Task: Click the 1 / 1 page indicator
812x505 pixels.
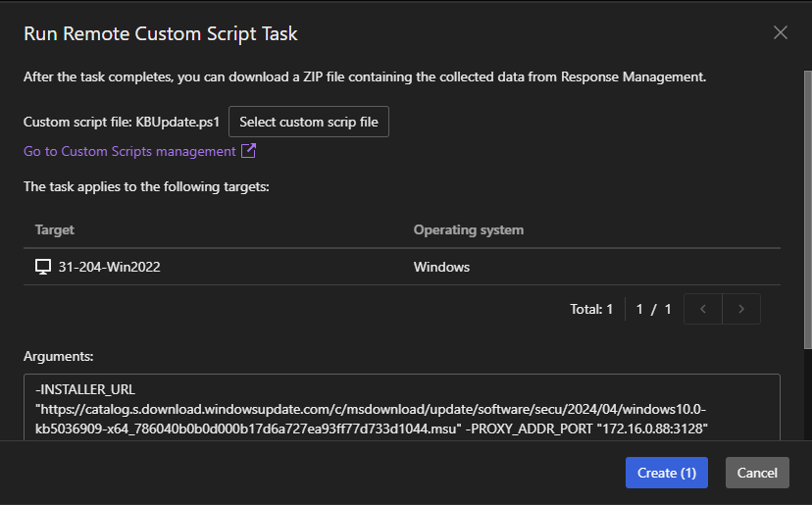Action: (x=653, y=309)
